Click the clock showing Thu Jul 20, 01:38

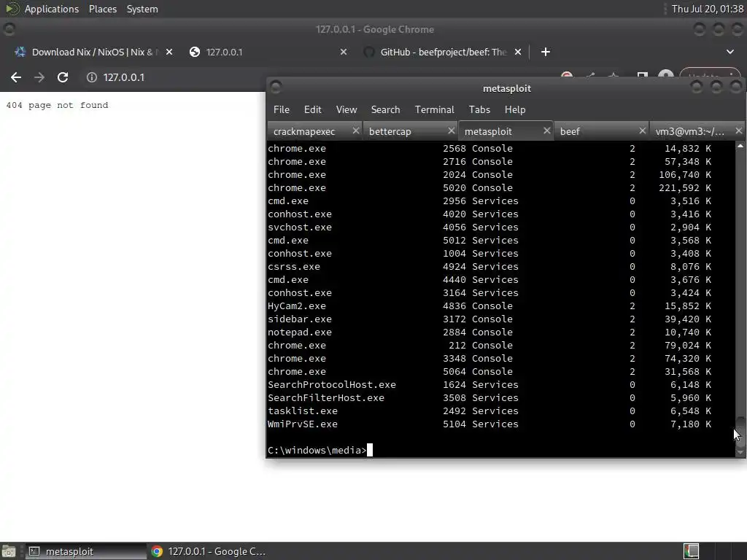click(707, 9)
